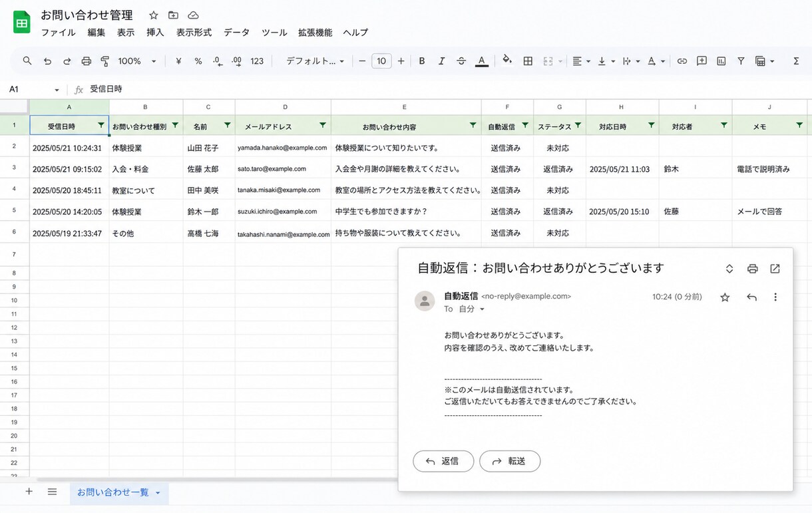Image resolution: width=812 pixels, height=513 pixels.
Task: Open the お問い合わせ種別 column filter
Action: (x=175, y=125)
